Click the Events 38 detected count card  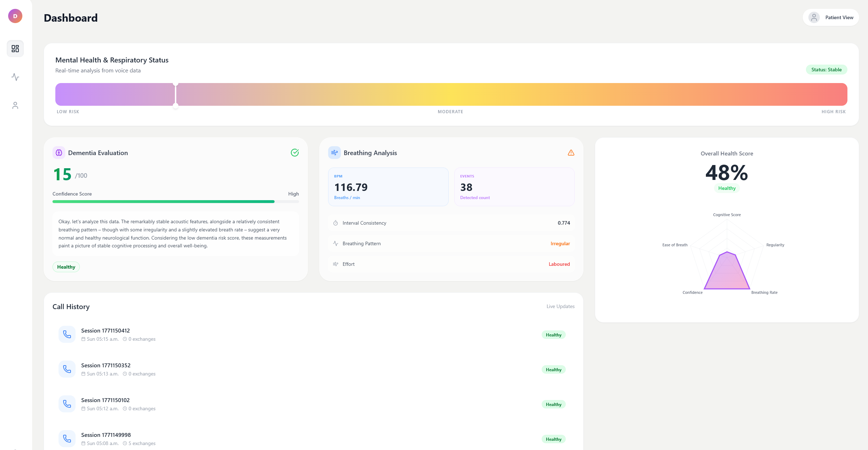point(514,187)
